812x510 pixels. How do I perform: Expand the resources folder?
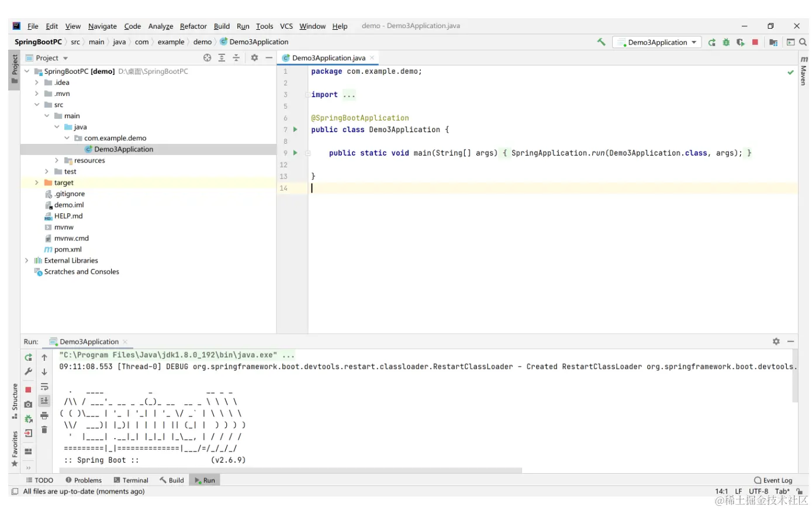point(57,160)
